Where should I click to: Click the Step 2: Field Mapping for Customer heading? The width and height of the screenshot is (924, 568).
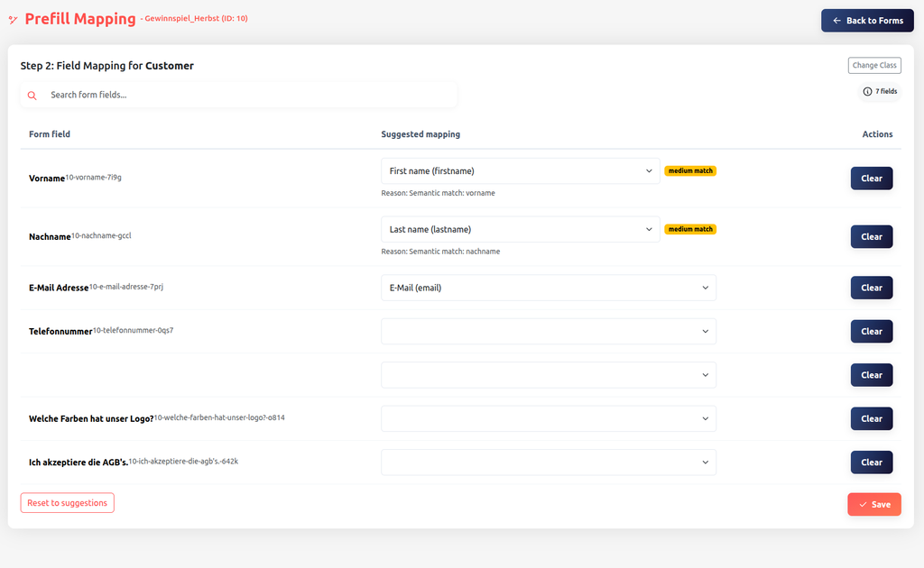(106, 66)
